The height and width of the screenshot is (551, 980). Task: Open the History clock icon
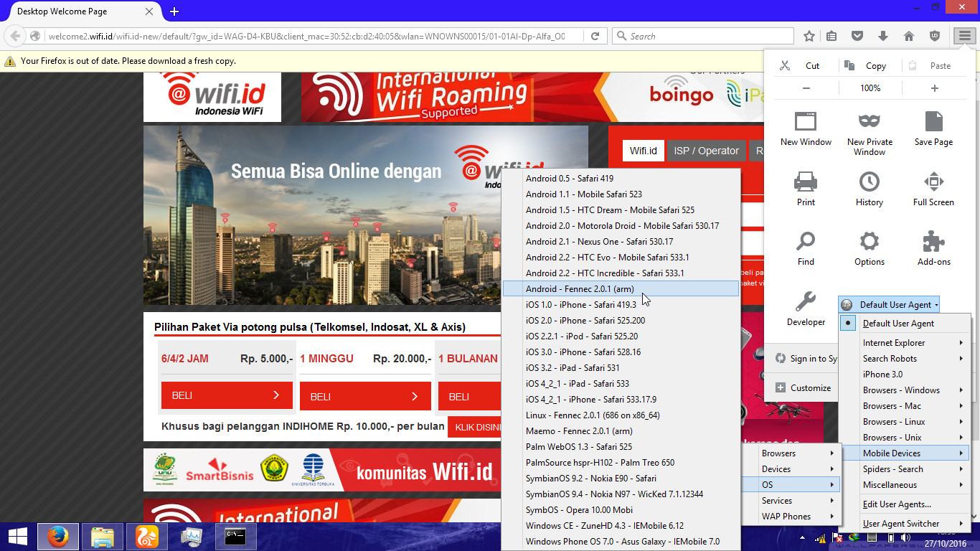[x=870, y=189]
